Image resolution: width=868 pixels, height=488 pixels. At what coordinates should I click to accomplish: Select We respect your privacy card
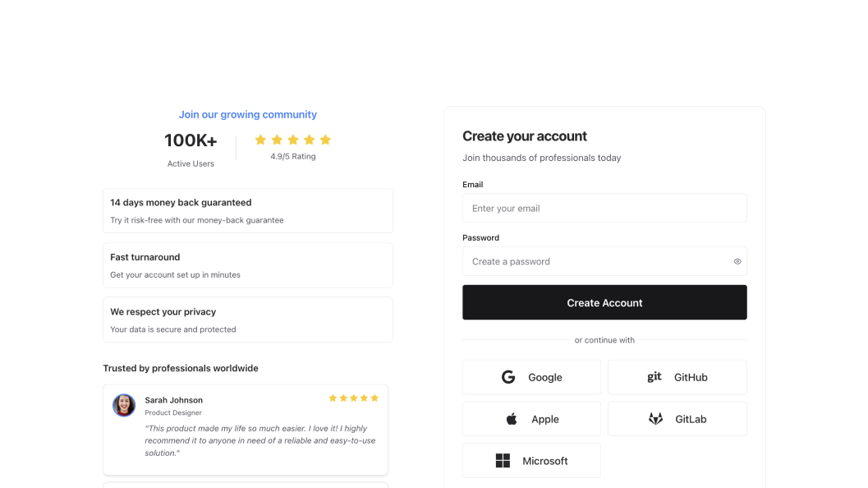pos(247,320)
